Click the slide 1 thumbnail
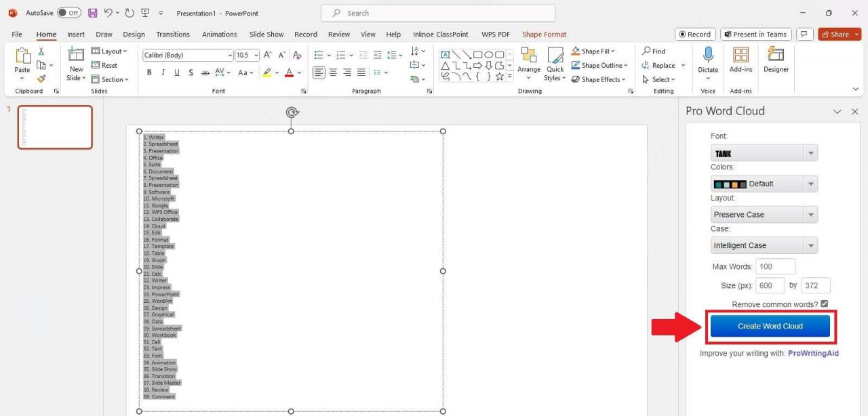868x416 pixels. [x=54, y=127]
